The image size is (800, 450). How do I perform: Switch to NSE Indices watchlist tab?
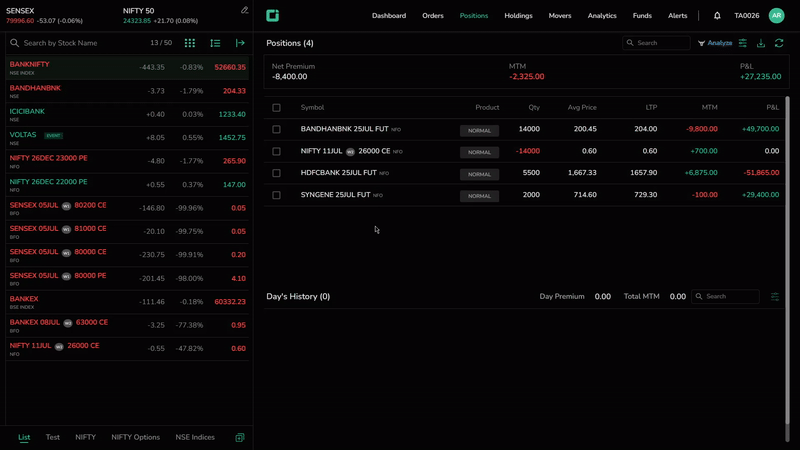tap(195, 437)
